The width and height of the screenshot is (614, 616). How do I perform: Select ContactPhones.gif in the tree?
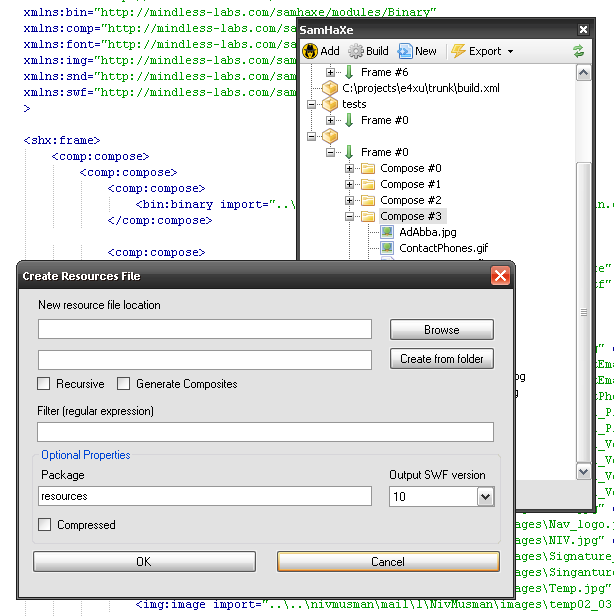[443, 248]
